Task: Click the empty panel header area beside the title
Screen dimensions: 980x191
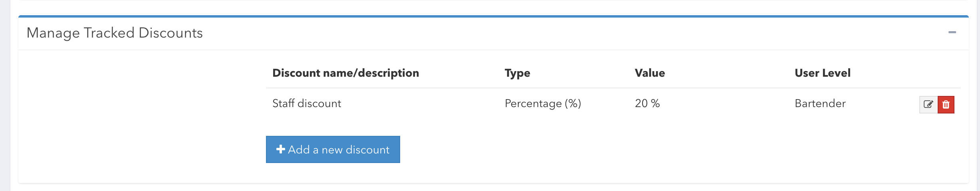Action: 559,33
